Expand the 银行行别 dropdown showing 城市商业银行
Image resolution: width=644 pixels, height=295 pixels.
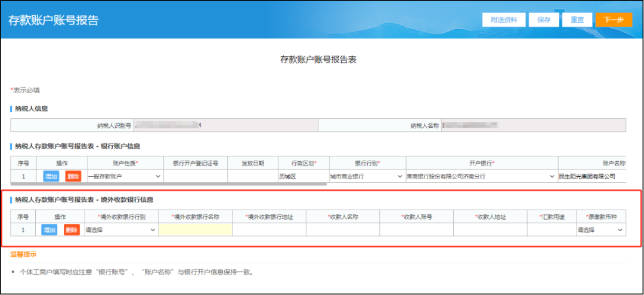coord(367,176)
